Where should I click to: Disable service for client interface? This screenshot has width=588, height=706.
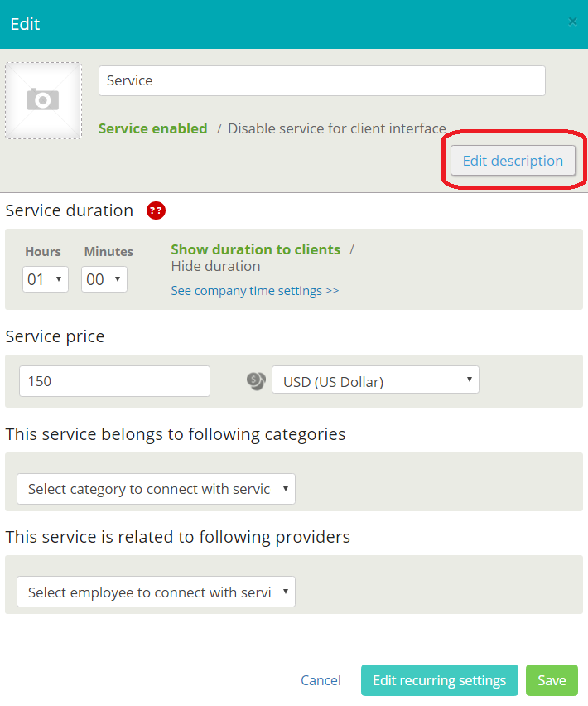coord(336,128)
